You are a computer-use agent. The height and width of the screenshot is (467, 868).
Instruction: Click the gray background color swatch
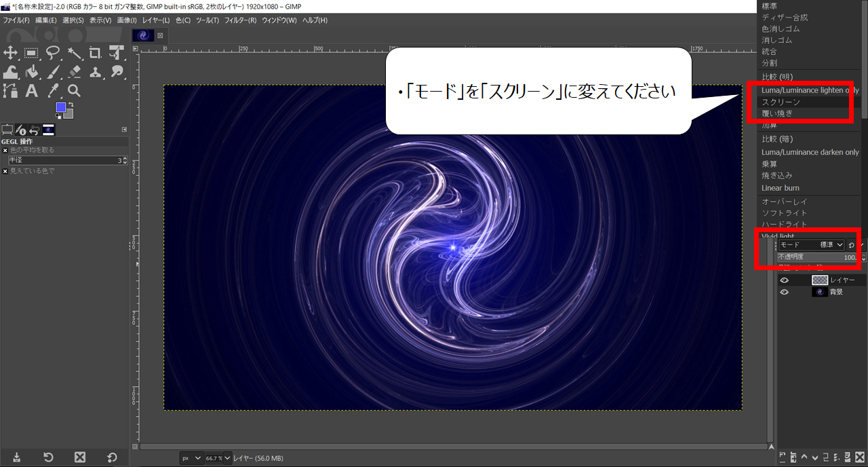tap(68, 114)
